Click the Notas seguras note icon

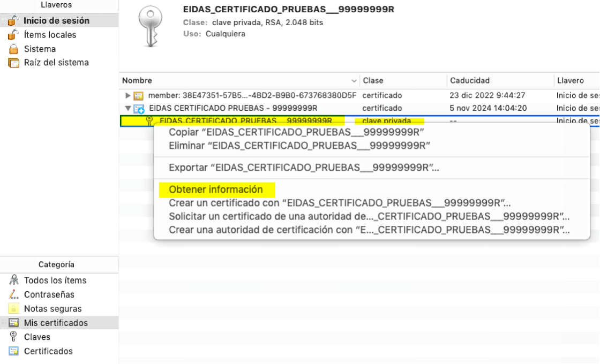tap(14, 309)
